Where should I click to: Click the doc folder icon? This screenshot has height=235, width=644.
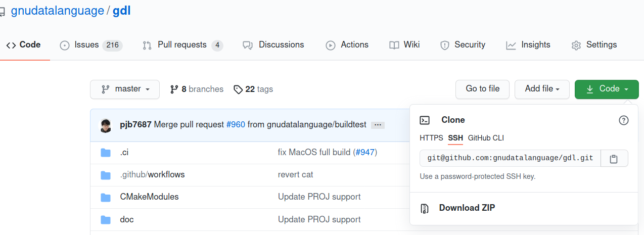(x=106, y=220)
